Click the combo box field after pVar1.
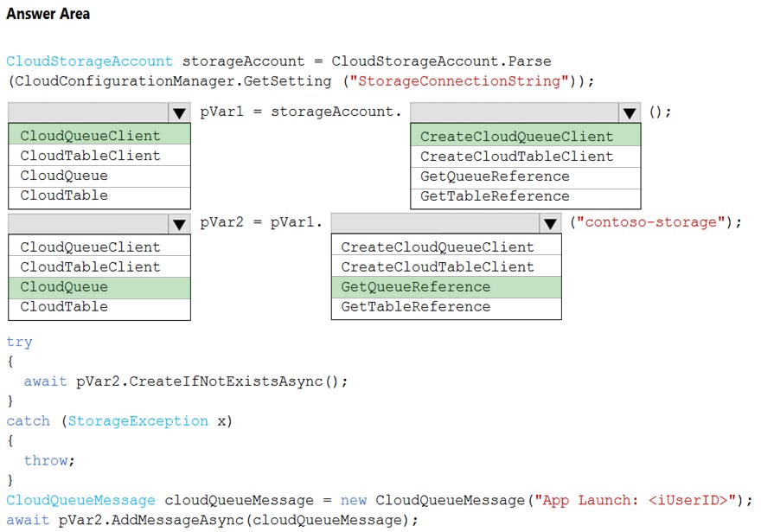 coord(446,223)
